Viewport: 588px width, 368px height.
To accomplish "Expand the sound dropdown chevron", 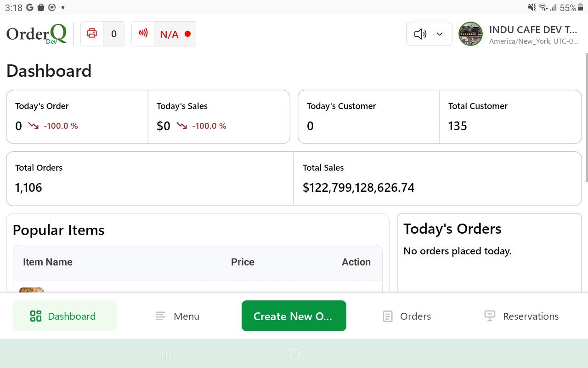I will [440, 34].
